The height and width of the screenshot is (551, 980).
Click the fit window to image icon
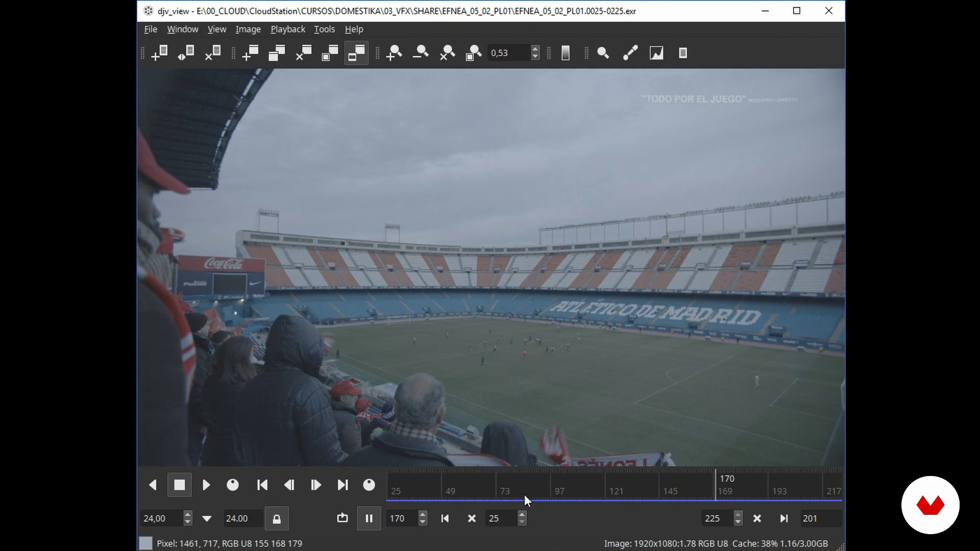(x=330, y=53)
